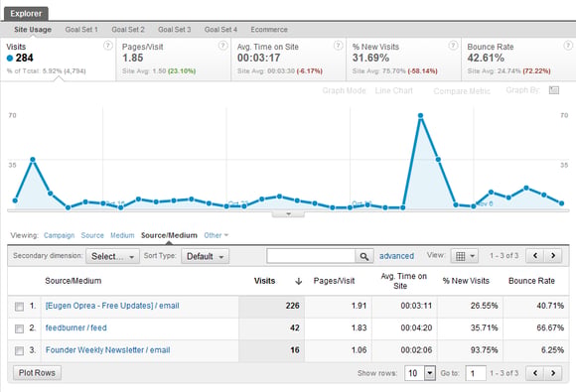The height and width of the screenshot is (392, 576).
Task: Go to next page in bottom pager
Action: pos(553,373)
